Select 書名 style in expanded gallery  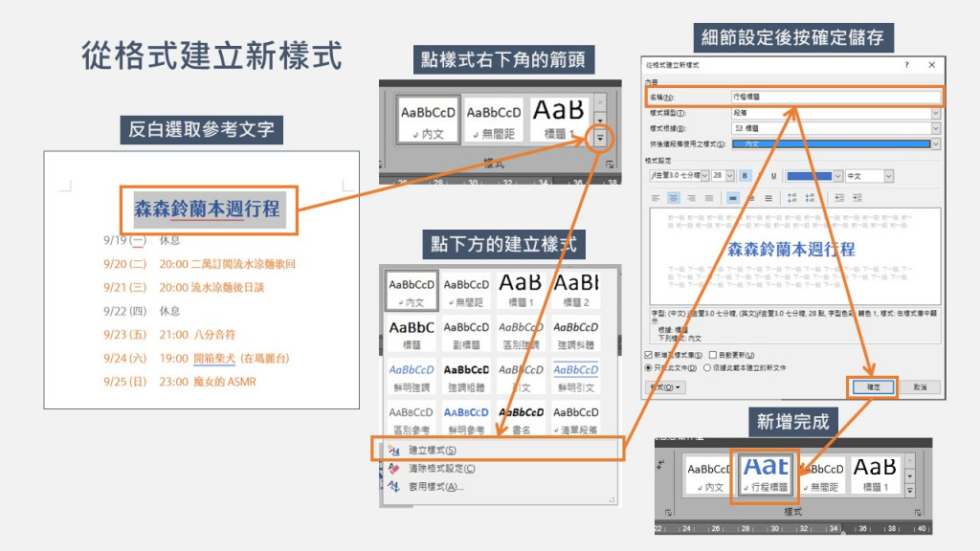pos(522,419)
